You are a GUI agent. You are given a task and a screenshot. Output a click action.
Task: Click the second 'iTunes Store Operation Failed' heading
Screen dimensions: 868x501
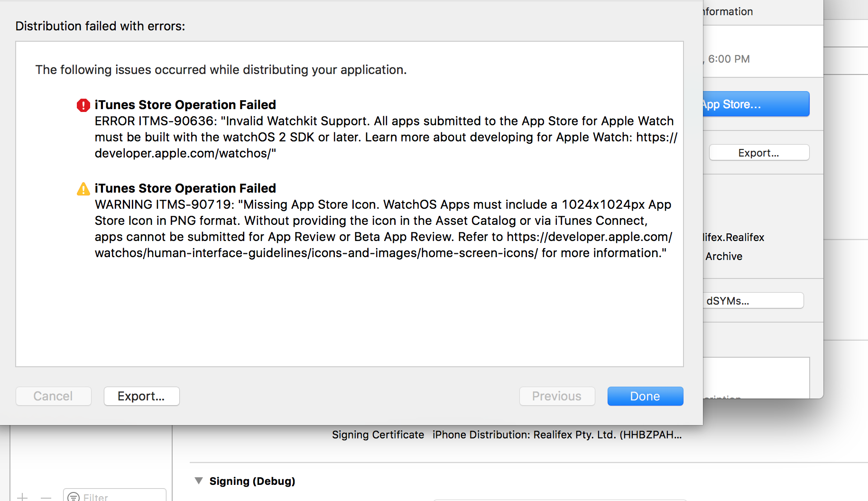185,188
